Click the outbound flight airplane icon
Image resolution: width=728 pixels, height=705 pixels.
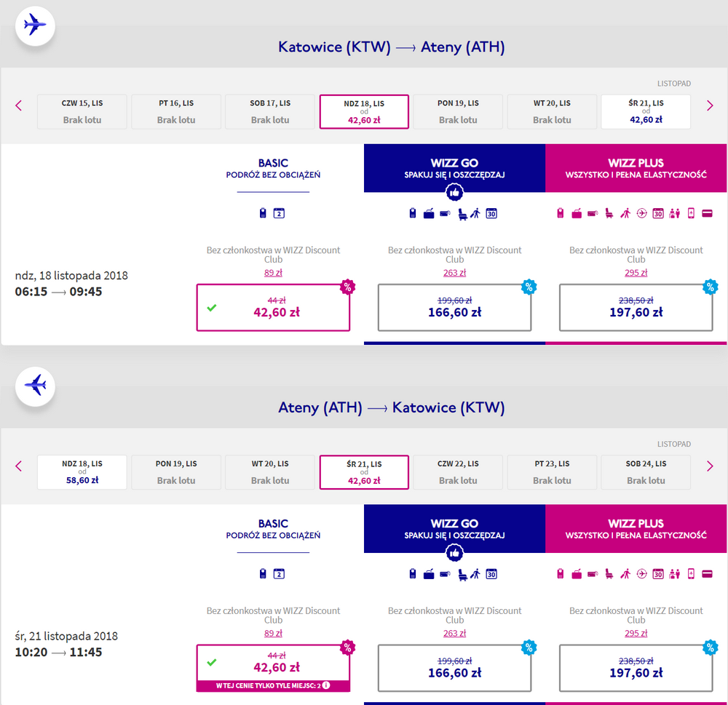(x=35, y=26)
